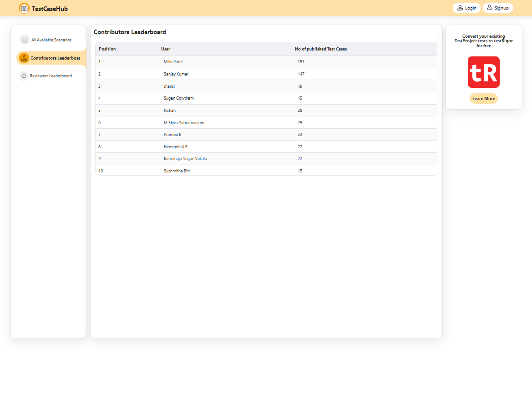Click the count 49 for Jhansi

click(300, 86)
